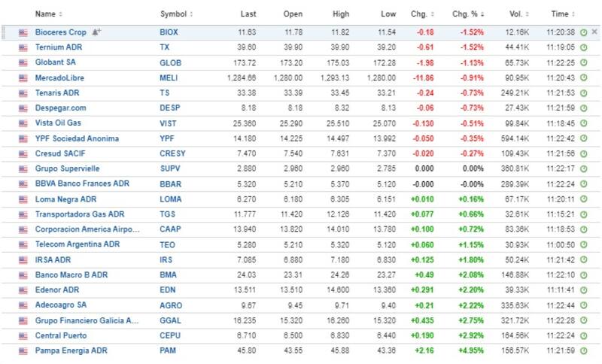Click the Adecoagro SA name link
The width and height of the screenshot is (602, 364).
pyautogui.click(x=61, y=305)
